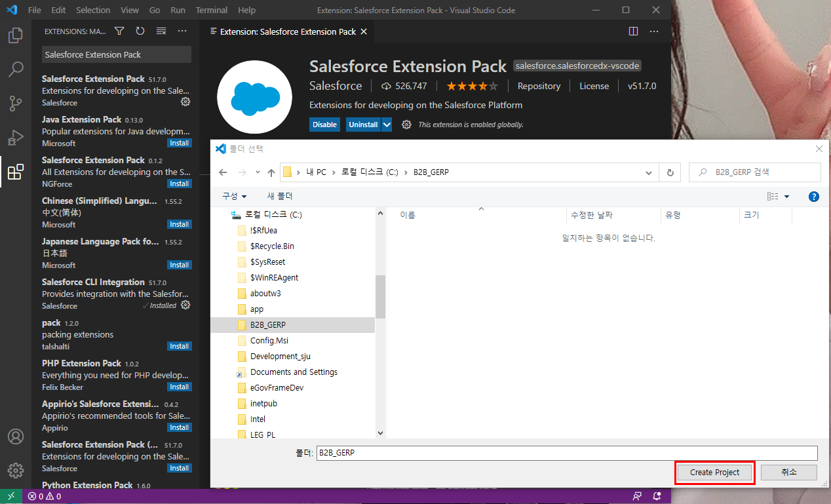Open the Repository link

pos(539,86)
